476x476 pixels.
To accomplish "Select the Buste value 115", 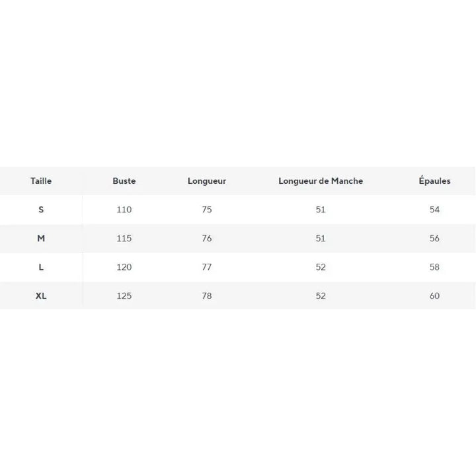I will 124,239.
